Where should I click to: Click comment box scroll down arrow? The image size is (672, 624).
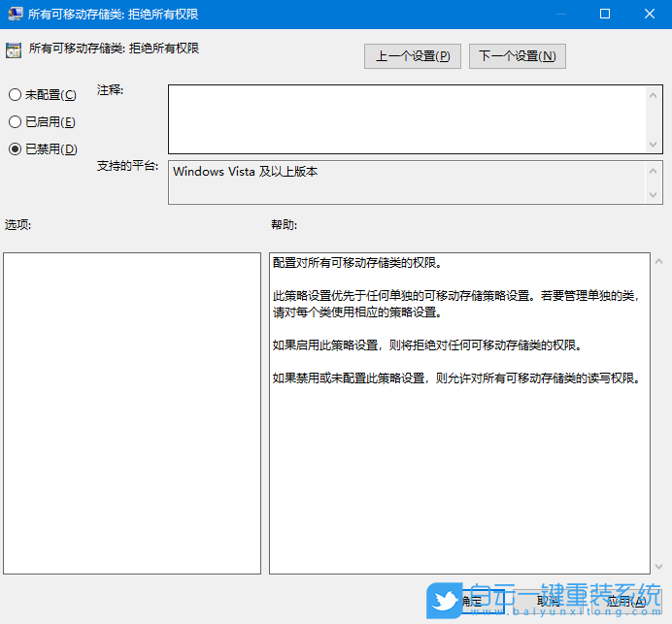[x=653, y=145]
